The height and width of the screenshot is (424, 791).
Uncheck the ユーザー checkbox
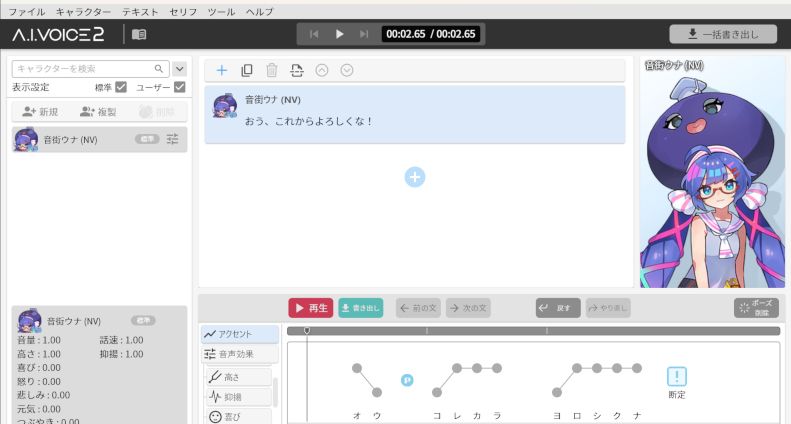point(180,87)
